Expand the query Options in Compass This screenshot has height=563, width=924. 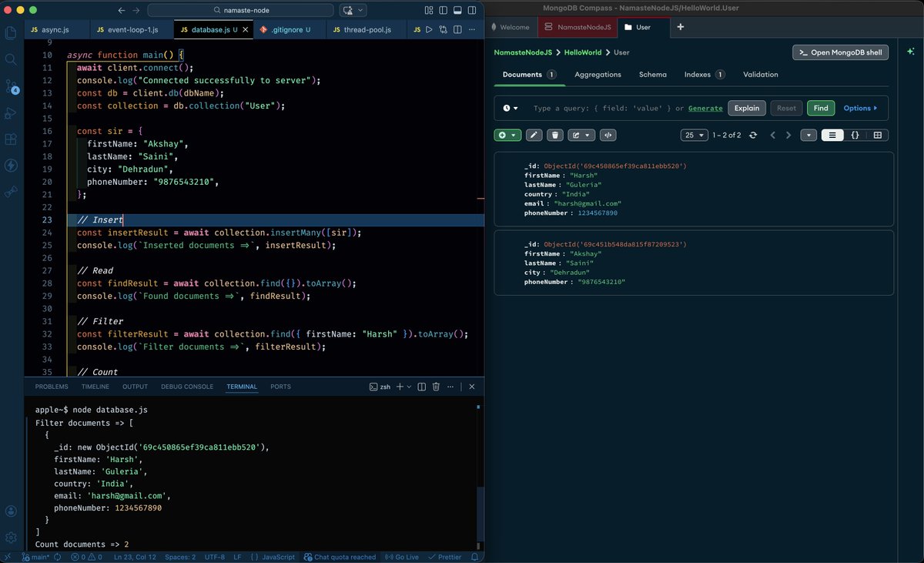(860, 109)
